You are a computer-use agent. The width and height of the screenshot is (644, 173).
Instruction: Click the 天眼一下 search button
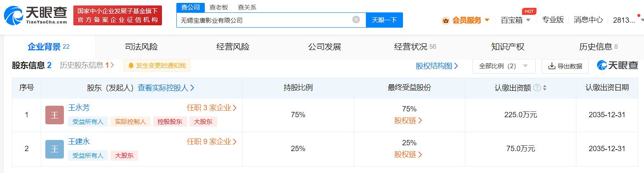point(384,20)
